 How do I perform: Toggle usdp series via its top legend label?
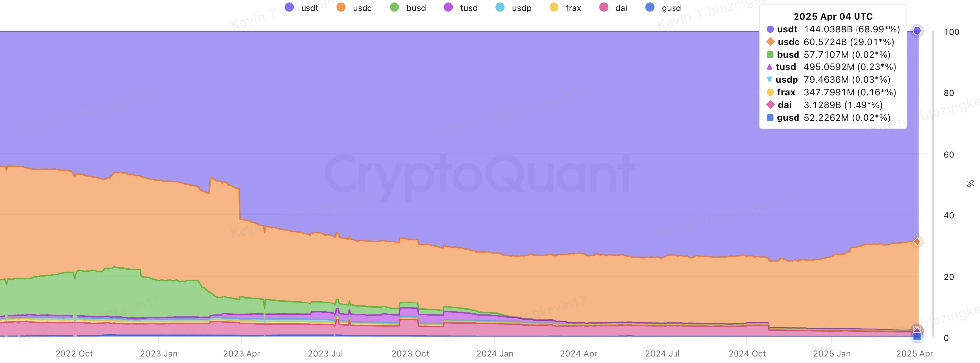click(521, 8)
